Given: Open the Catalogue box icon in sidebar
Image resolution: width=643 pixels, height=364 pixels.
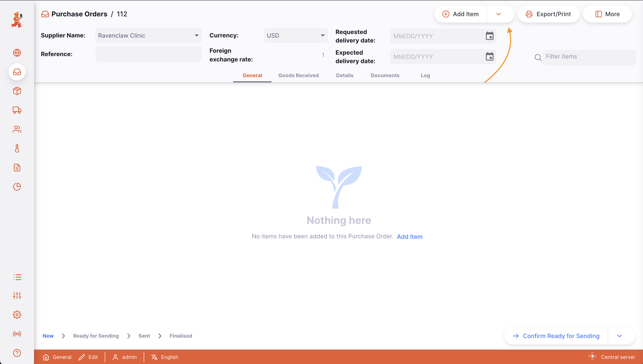Looking at the screenshot, I should coord(17,91).
